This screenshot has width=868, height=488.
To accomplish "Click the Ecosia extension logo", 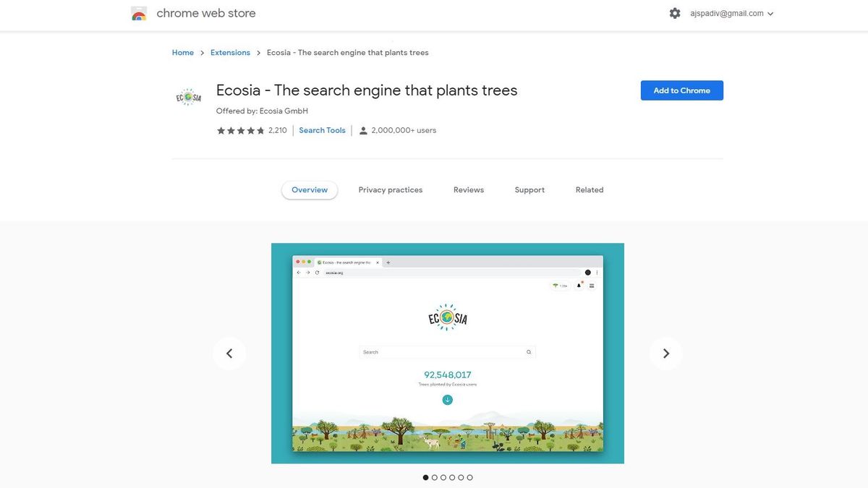I will click(188, 96).
